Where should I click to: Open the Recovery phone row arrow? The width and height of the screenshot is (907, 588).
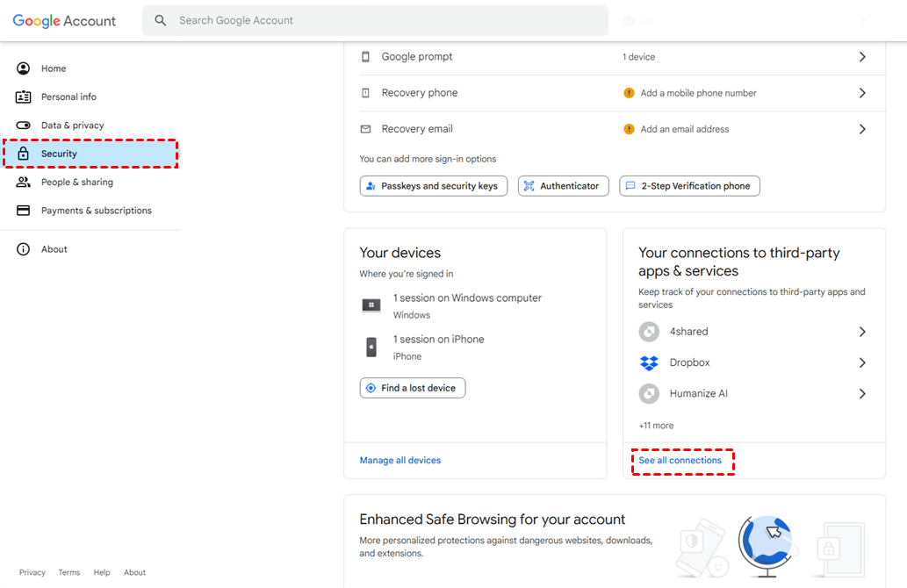pyautogui.click(x=862, y=93)
